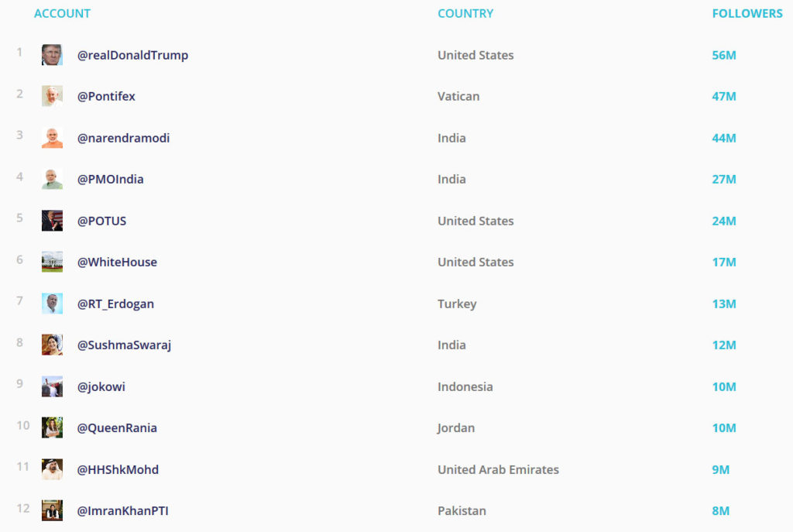Click the White House avatar for @WhiteHouse
This screenshot has width=793, height=532.
(x=51, y=262)
